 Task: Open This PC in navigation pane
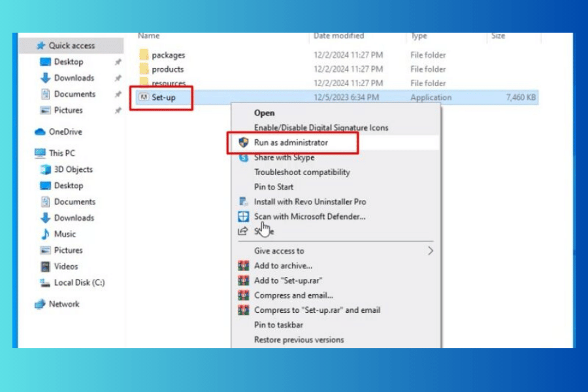61,153
